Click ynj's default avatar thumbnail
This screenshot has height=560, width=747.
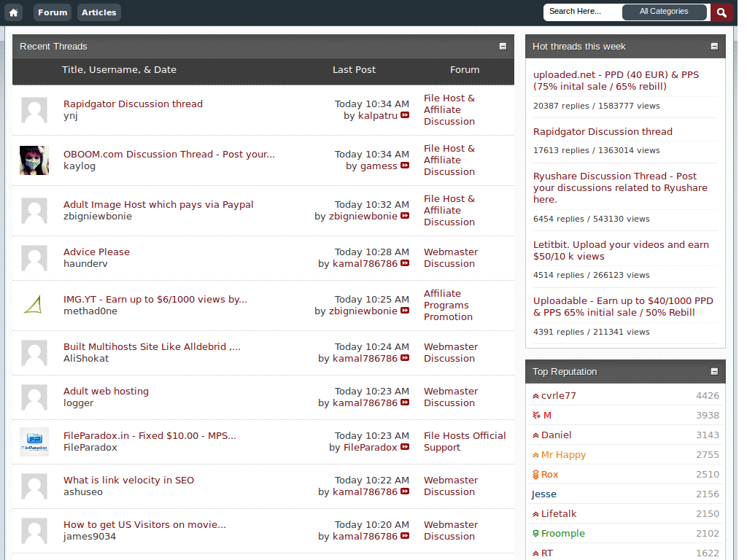tap(34, 110)
